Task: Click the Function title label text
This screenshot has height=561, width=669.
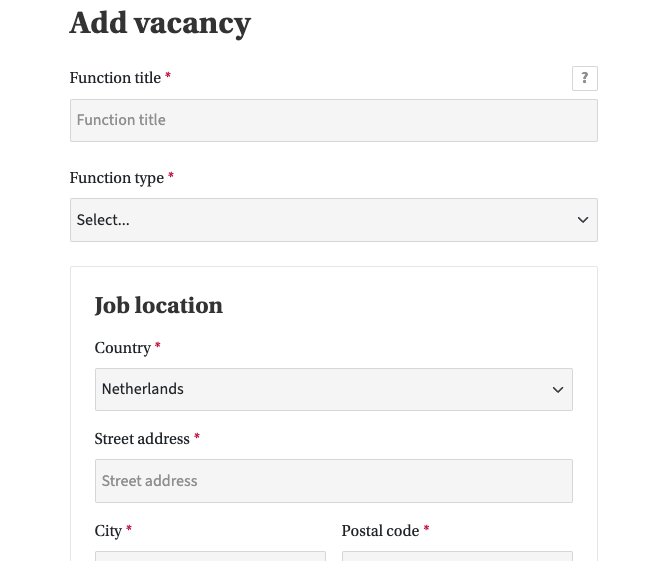Action: [x=115, y=78]
